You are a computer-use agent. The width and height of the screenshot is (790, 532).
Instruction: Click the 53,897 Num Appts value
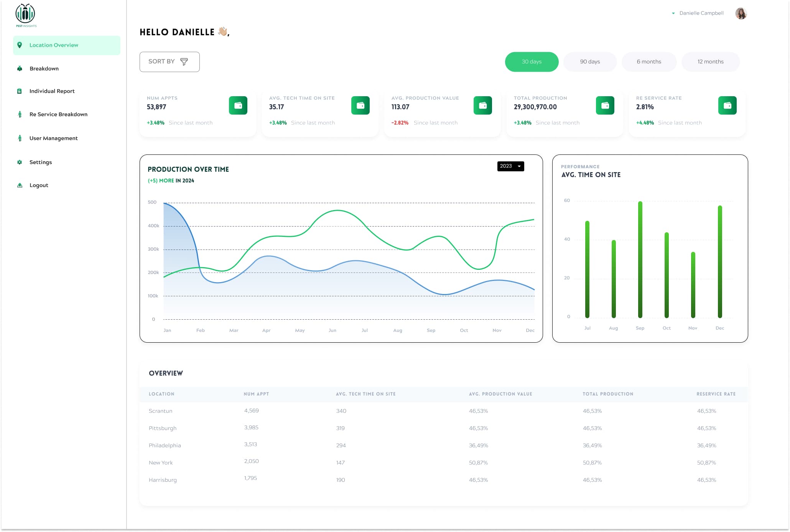click(x=156, y=107)
